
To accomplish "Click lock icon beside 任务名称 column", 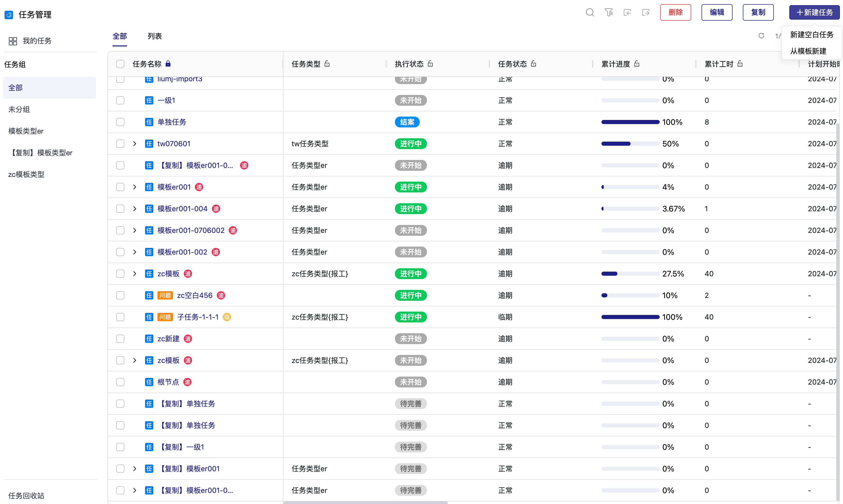I will point(168,63).
